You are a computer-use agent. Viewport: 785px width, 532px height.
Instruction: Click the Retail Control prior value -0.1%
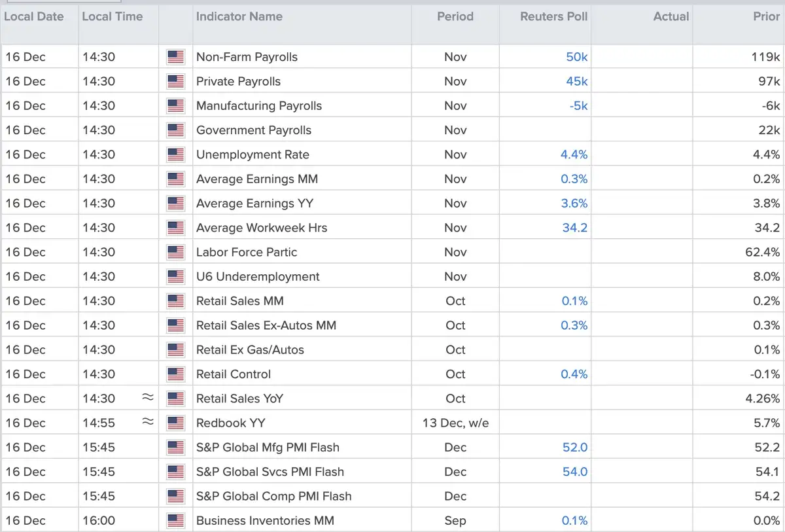[765, 374]
